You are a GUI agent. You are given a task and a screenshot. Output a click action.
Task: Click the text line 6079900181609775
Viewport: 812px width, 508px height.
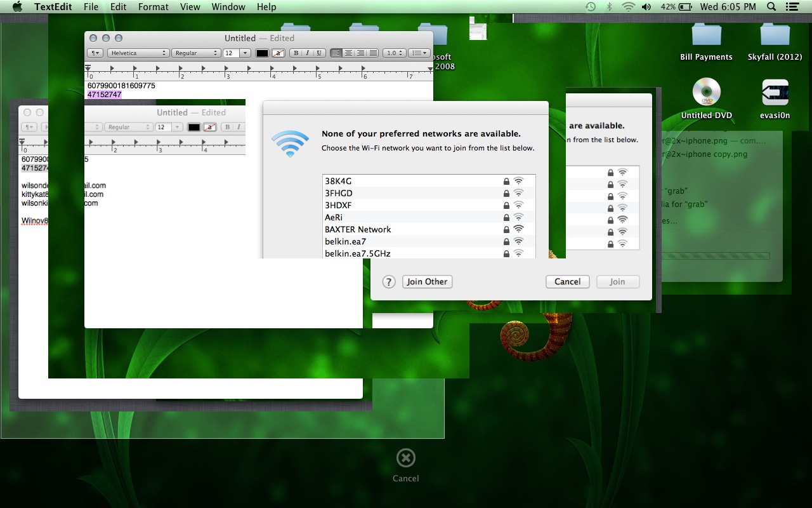click(121, 86)
